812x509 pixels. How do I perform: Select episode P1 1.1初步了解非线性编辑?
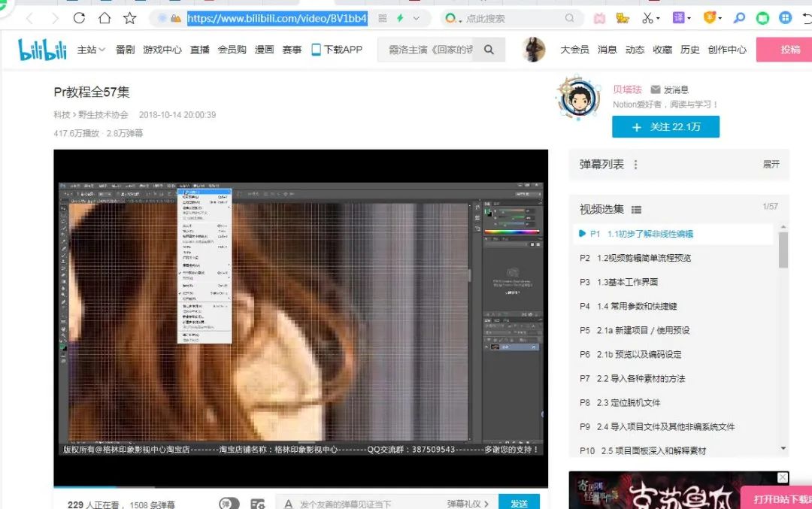(x=673, y=234)
